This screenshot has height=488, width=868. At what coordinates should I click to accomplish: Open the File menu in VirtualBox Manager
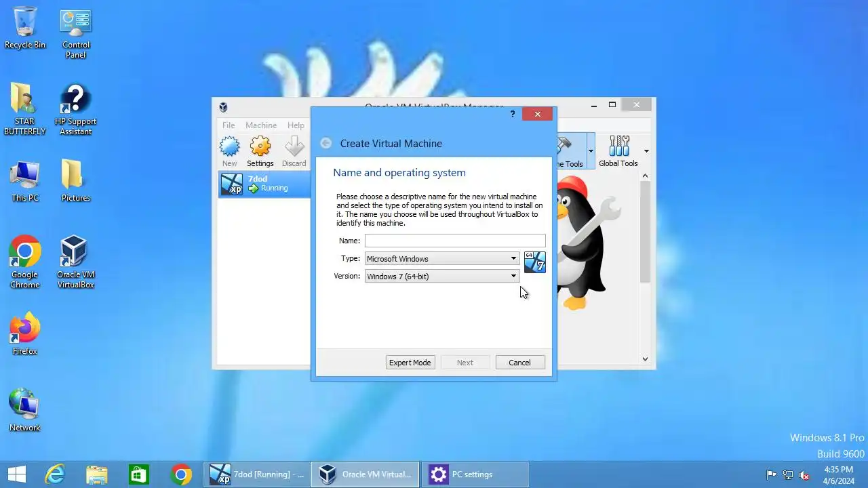point(229,125)
